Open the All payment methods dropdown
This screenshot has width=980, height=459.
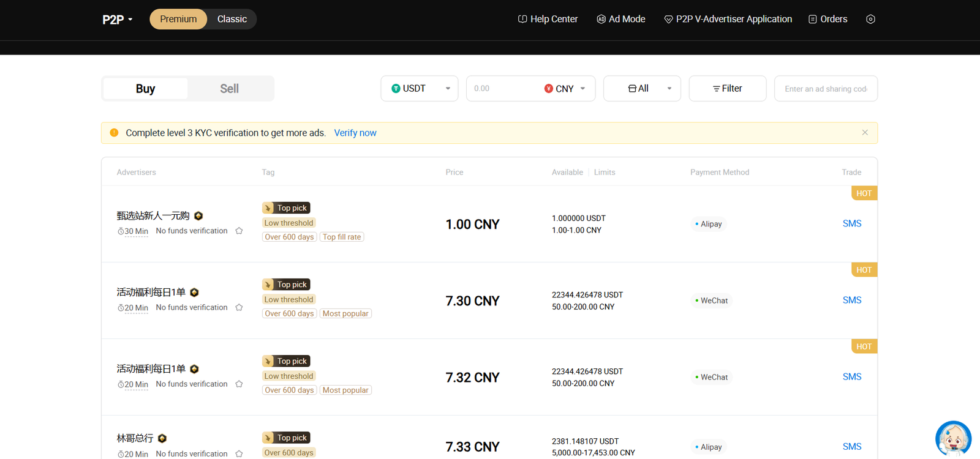click(642, 89)
